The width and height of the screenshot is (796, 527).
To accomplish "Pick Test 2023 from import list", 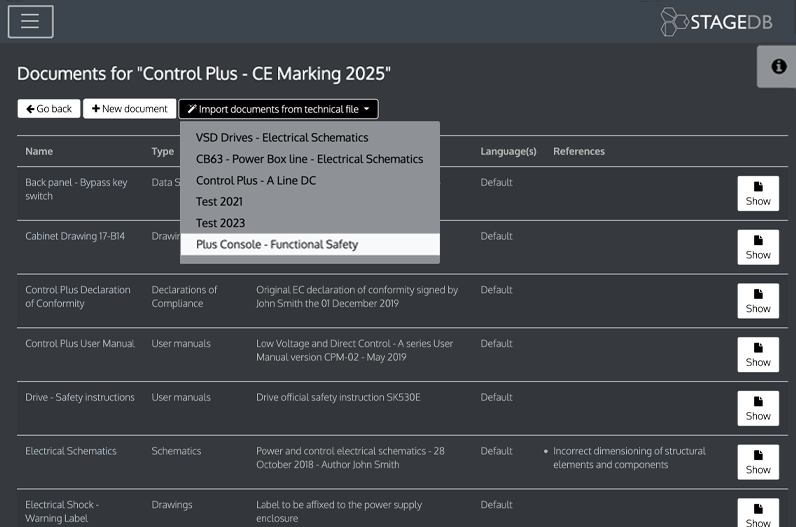I will coord(220,223).
